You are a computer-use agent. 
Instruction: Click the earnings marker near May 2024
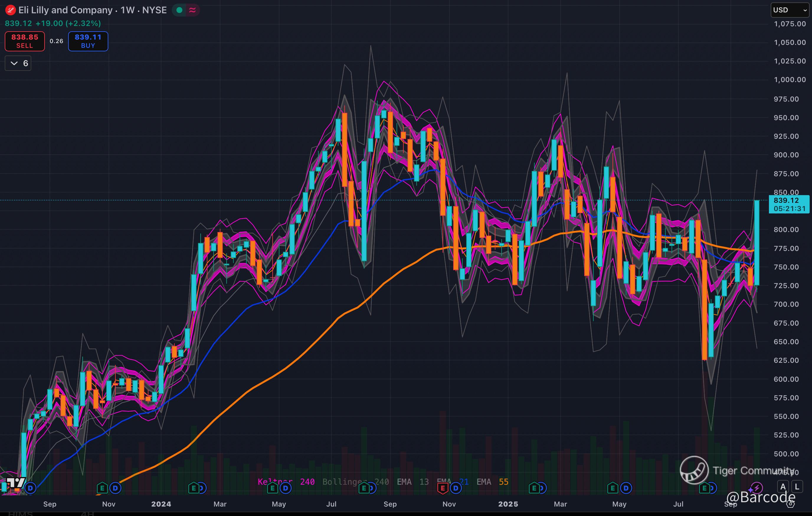272,488
